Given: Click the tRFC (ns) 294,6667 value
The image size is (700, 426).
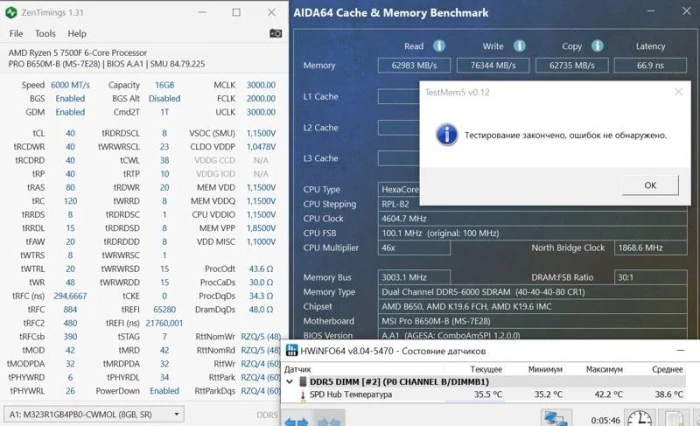Looking at the screenshot, I should point(70,296).
